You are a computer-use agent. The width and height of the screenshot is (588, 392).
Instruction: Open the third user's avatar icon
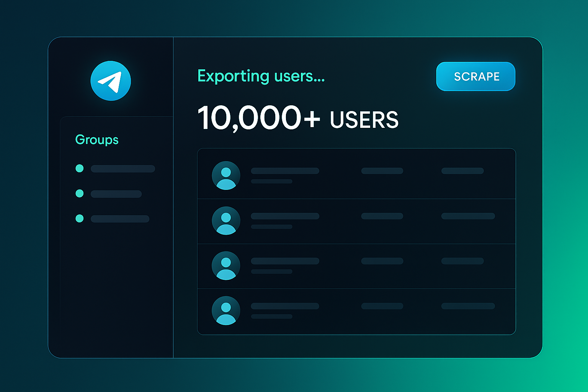coord(226,266)
